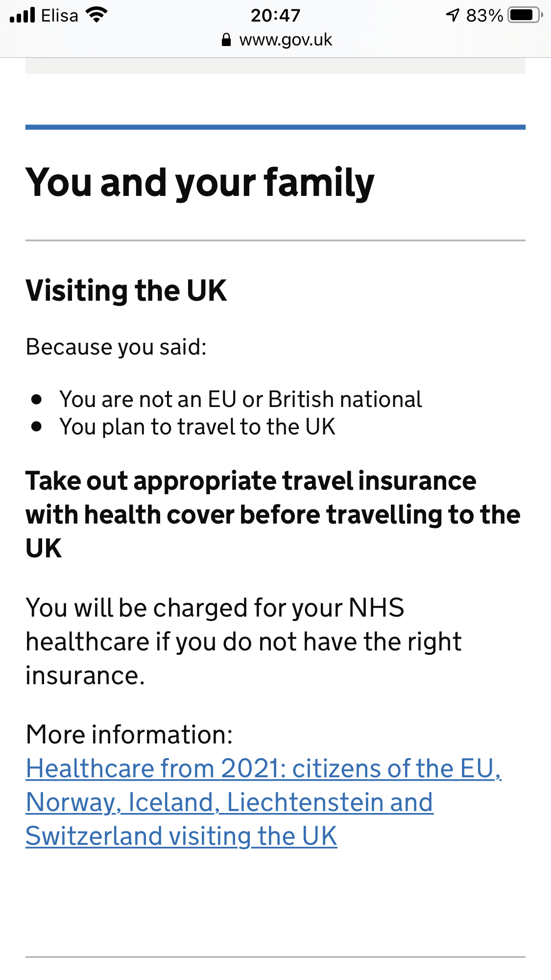
Task: Tap the "More information:" label
Action: pos(129,735)
